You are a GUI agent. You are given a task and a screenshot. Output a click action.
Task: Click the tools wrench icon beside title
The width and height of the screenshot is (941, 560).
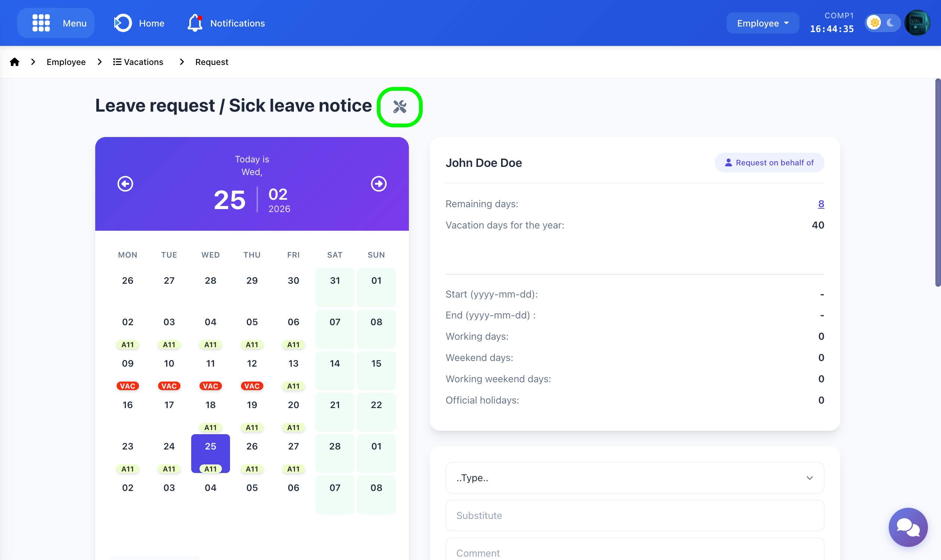point(399,107)
